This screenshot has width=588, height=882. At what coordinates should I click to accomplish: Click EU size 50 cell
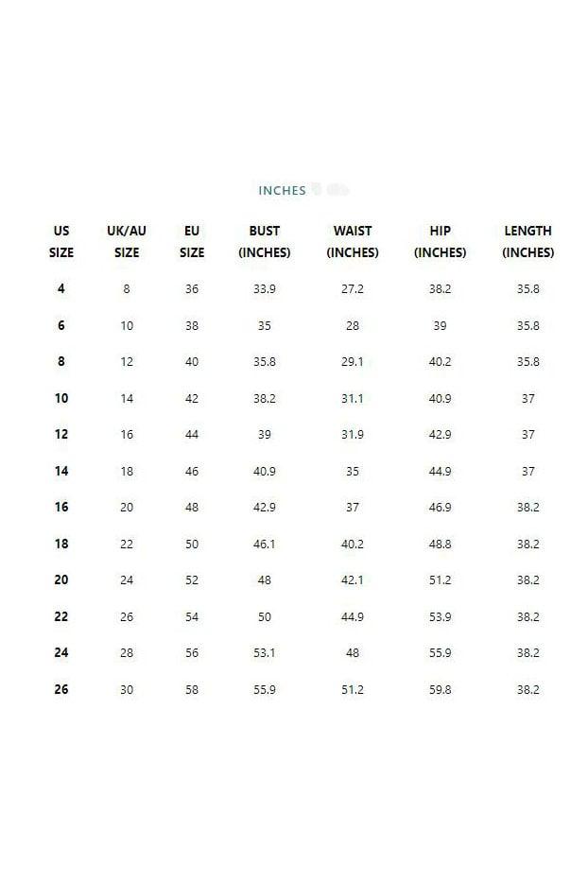point(192,544)
